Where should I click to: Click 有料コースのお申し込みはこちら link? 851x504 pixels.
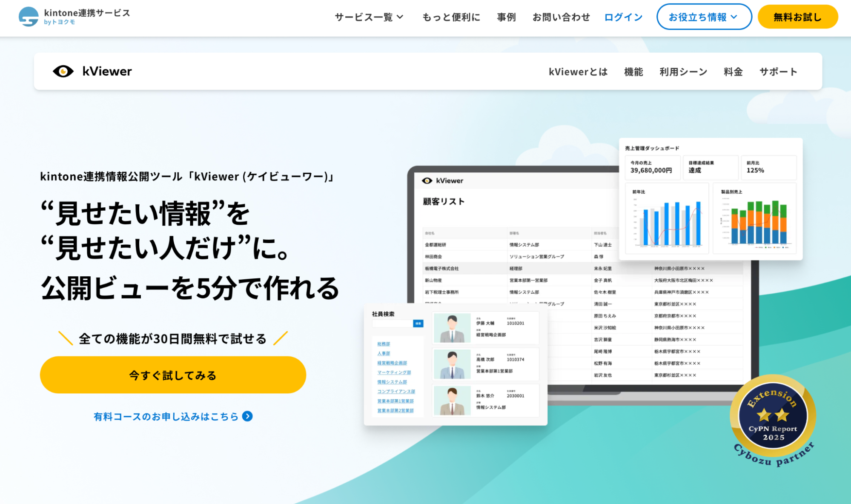tap(166, 416)
